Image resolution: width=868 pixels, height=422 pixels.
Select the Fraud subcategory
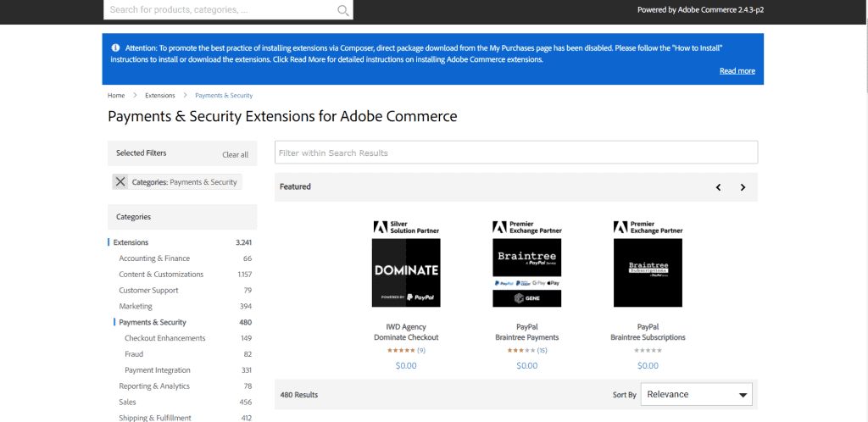click(x=134, y=354)
